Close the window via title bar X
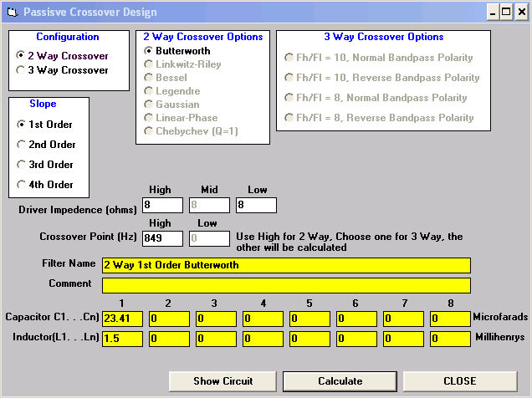Screen dimensions: 532x398 pos(522,13)
